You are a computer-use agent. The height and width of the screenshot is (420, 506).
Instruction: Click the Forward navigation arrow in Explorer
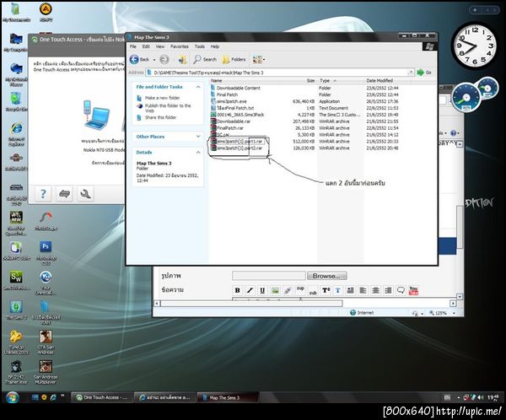[164, 59]
